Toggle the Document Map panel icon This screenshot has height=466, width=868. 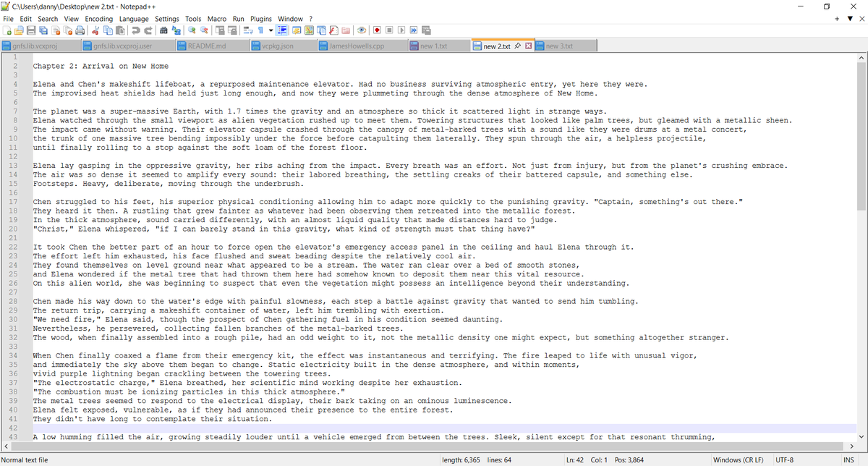[x=309, y=31]
